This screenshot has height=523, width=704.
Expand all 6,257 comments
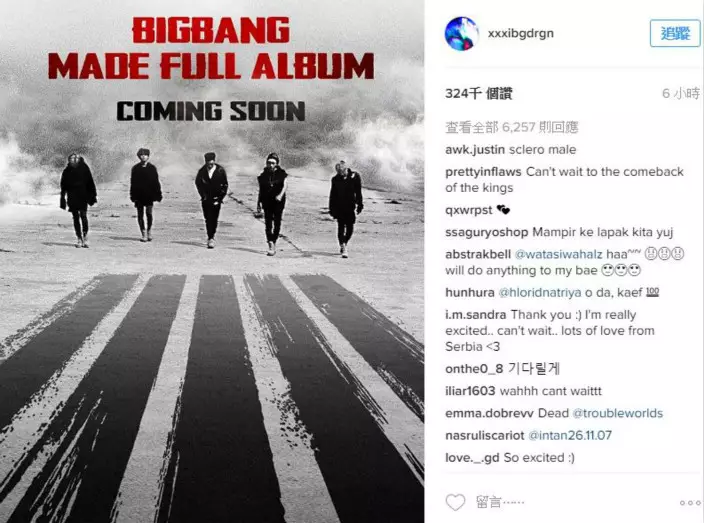511,127
